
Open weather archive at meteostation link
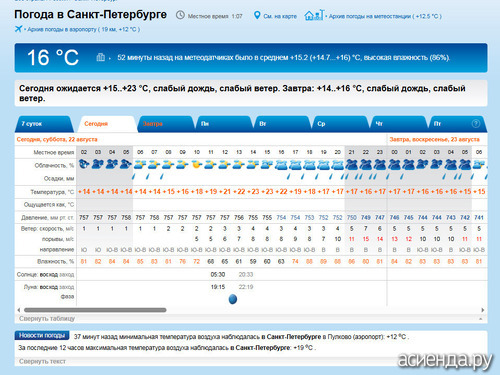point(385,16)
